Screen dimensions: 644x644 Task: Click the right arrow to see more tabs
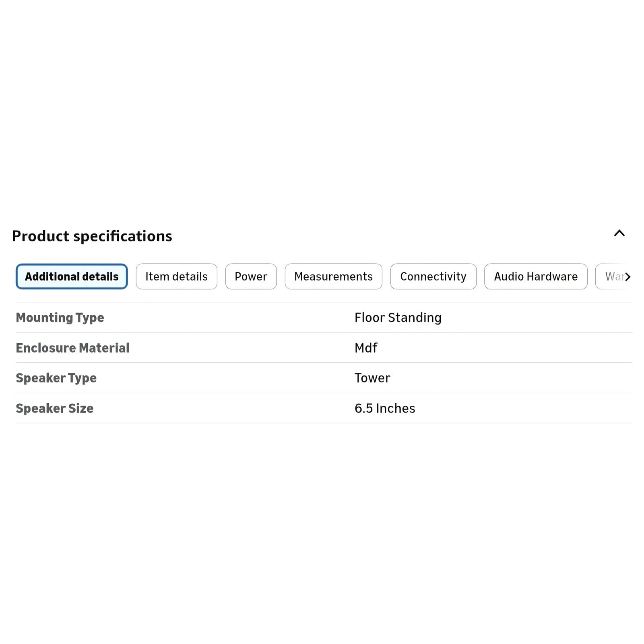[627, 277]
